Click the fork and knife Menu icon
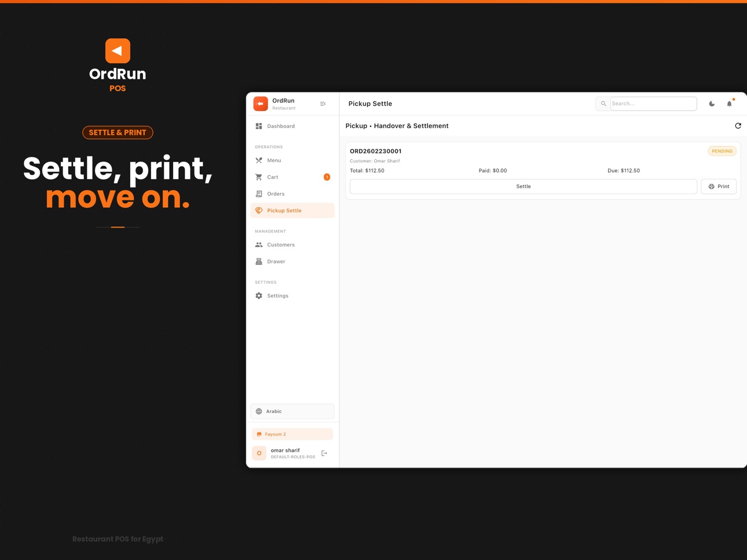This screenshot has width=747, height=560. [x=259, y=160]
